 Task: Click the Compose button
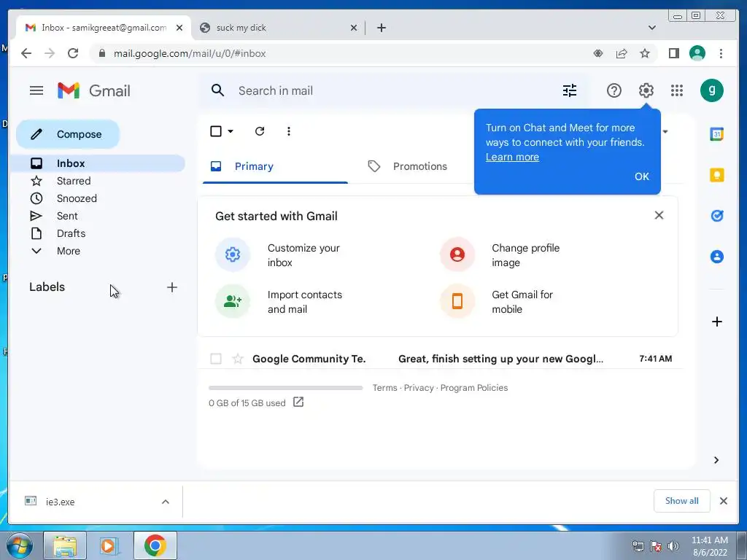point(68,134)
